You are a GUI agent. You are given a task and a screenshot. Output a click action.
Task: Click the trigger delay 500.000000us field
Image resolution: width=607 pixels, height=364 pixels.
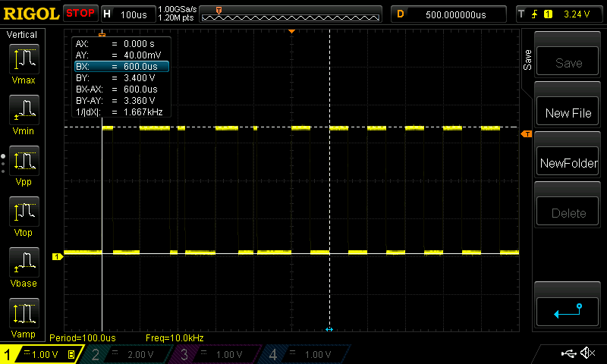(449, 14)
